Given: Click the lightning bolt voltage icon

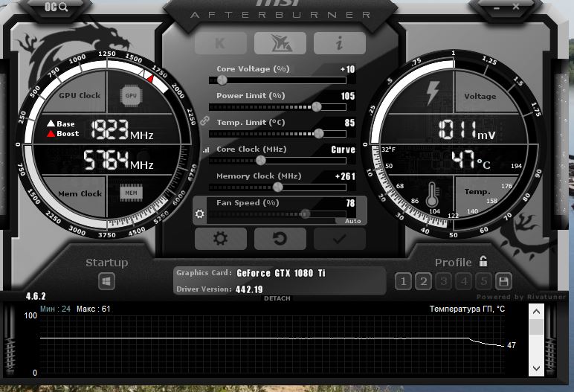Looking at the screenshot, I should click(433, 93).
